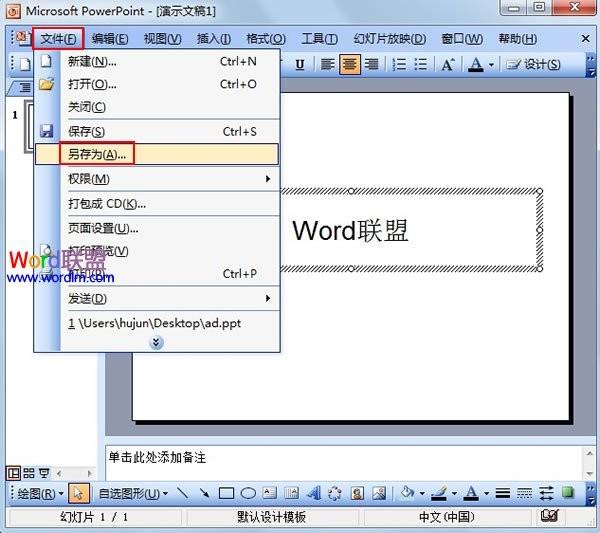Image resolution: width=600 pixels, height=533 pixels.
Task: Open the fill color dropdown arrow
Action: click(422, 494)
